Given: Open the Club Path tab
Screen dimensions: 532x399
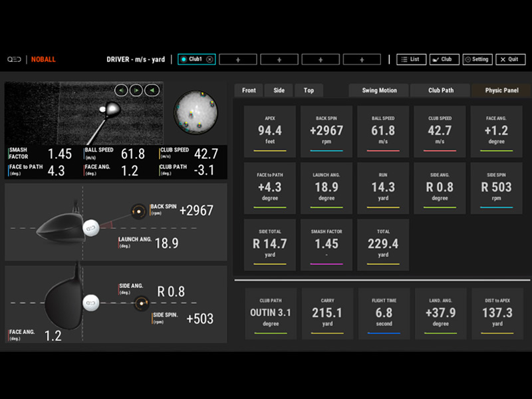Looking at the screenshot, I should click(x=440, y=90).
